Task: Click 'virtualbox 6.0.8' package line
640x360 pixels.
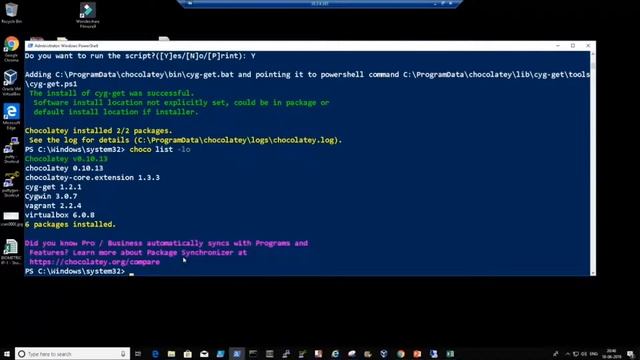Action: point(60,215)
